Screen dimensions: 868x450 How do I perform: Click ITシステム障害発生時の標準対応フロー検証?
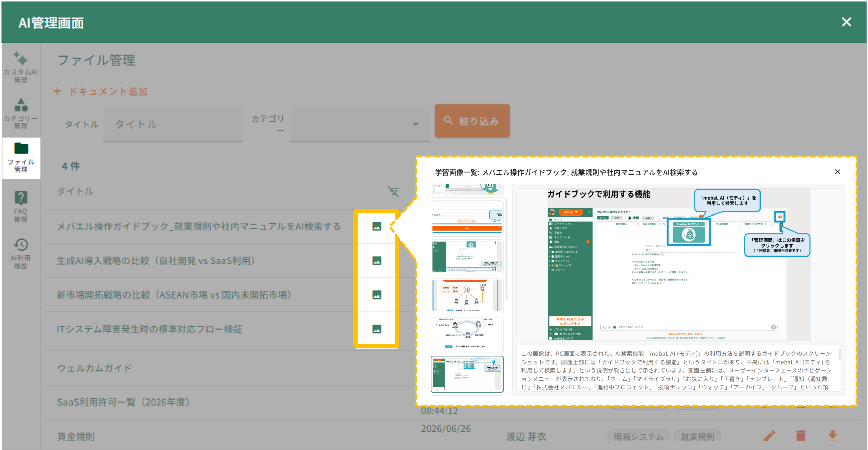click(150, 329)
